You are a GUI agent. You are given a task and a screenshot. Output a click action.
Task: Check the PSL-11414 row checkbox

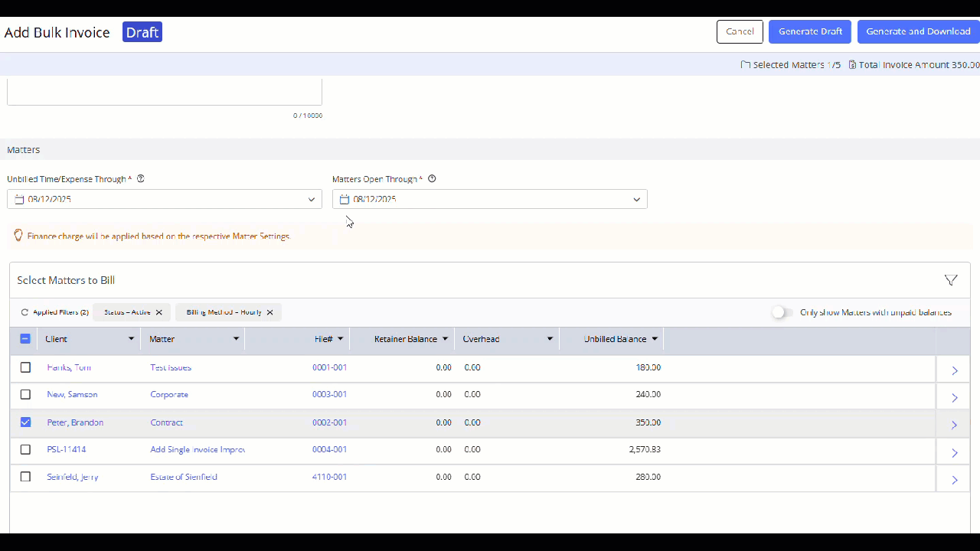(25, 449)
